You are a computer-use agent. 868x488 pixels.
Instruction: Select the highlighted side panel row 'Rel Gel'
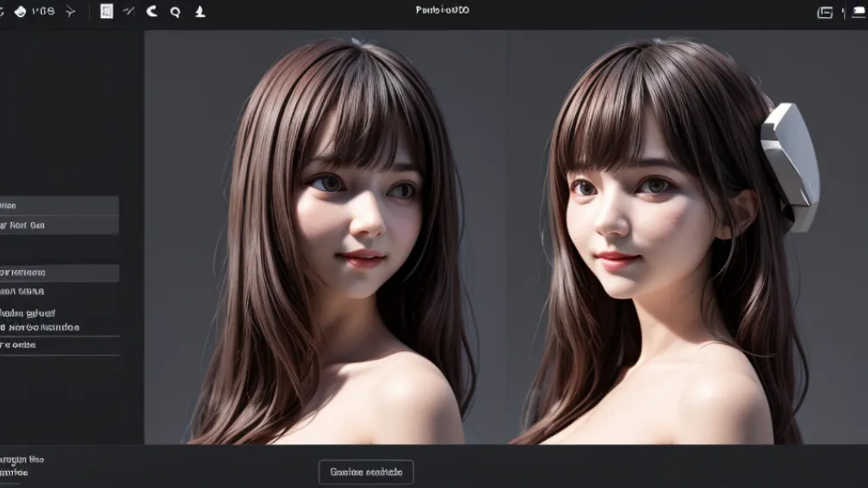point(59,225)
